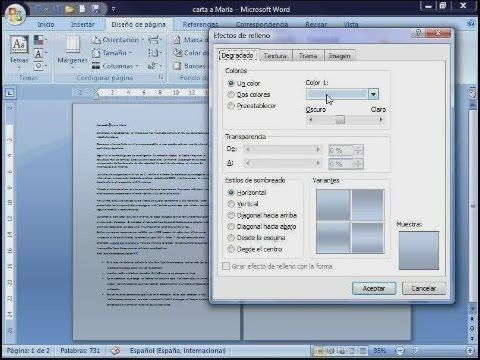Screen dimensions: 480x360
Task: Click the help question mark in dialog
Action: click(419, 33)
